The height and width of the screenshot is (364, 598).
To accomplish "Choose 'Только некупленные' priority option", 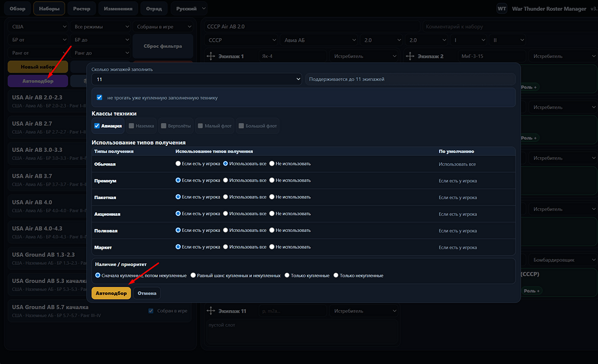I will point(336,275).
